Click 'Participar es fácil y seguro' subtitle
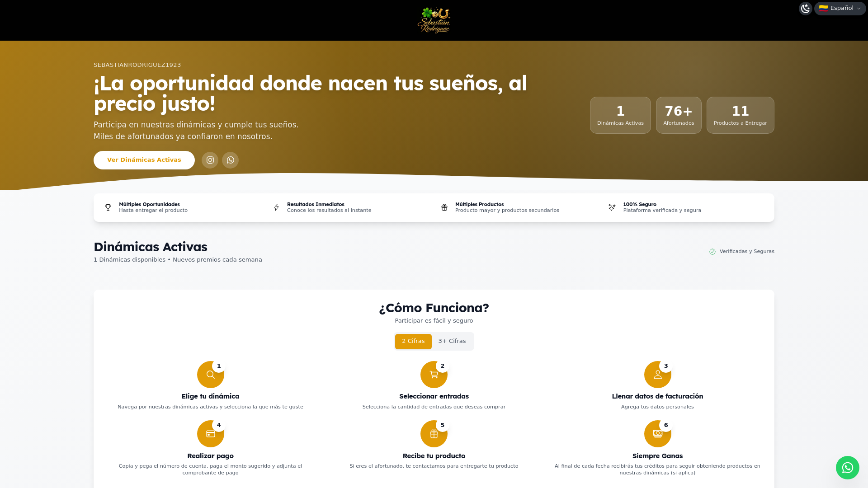 pyautogui.click(x=434, y=321)
